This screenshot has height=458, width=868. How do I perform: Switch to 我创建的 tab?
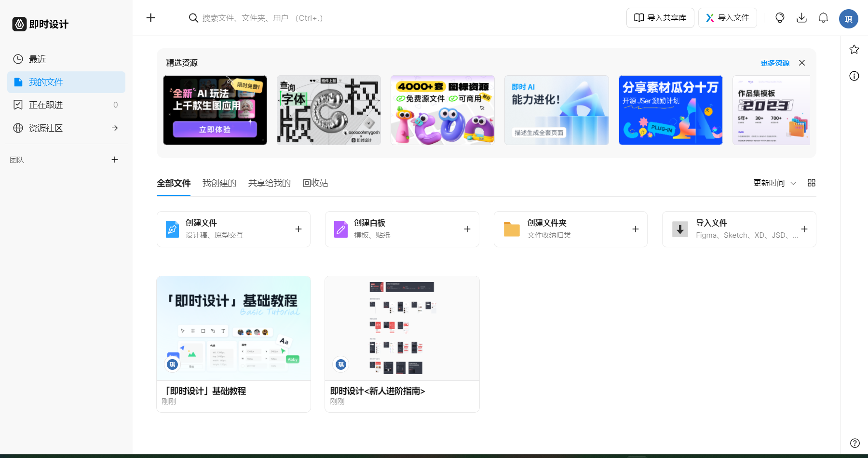(219, 183)
